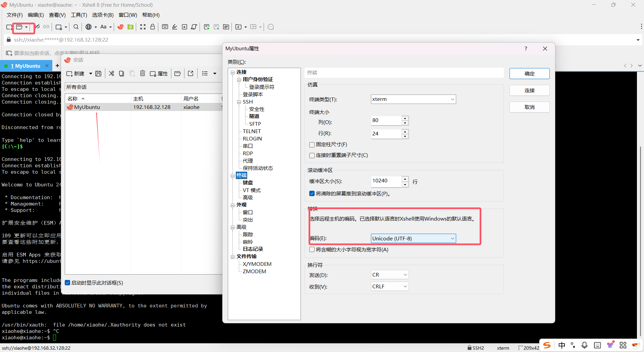Click 确定 to confirm settings
644x352 pixels.
(529, 73)
